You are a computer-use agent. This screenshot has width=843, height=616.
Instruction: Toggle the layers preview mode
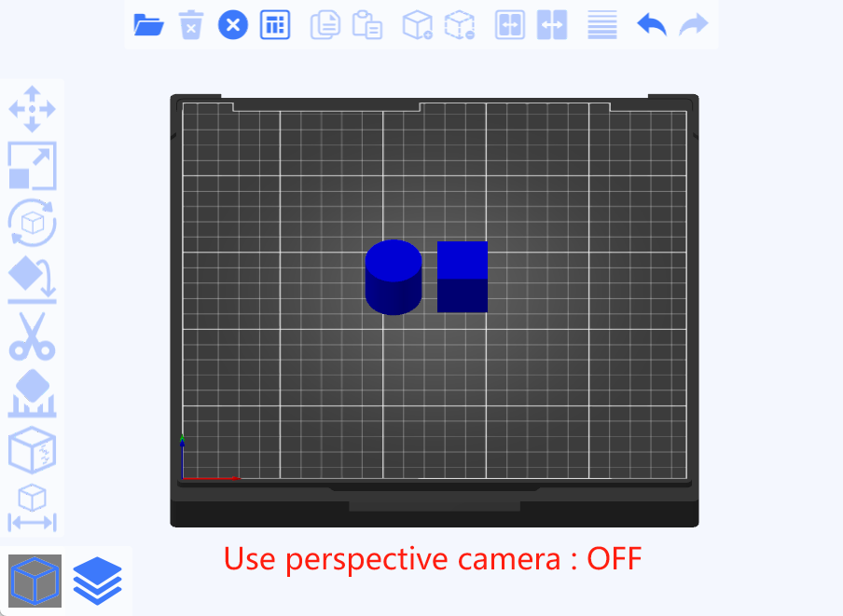point(97,580)
